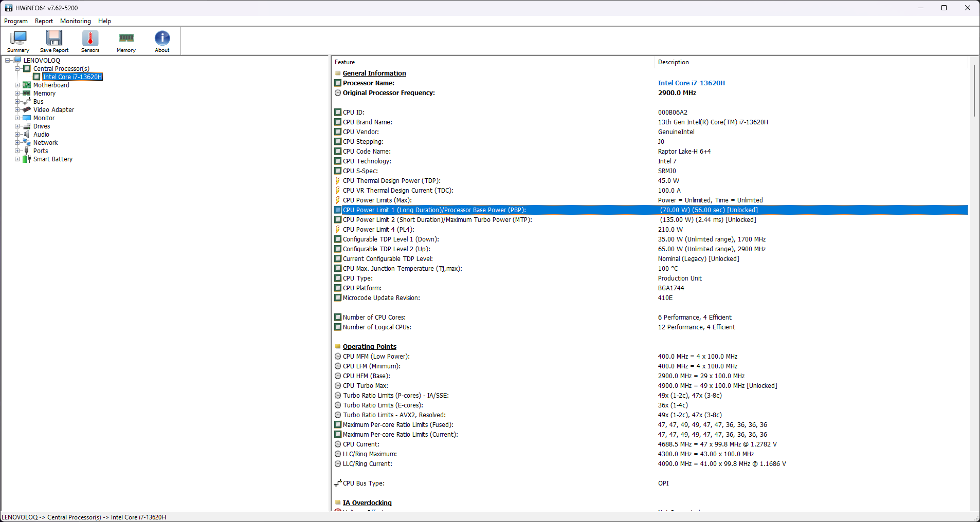Expand the Network tree node
Viewport: 980px width, 522px height.
(x=17, y=143)
